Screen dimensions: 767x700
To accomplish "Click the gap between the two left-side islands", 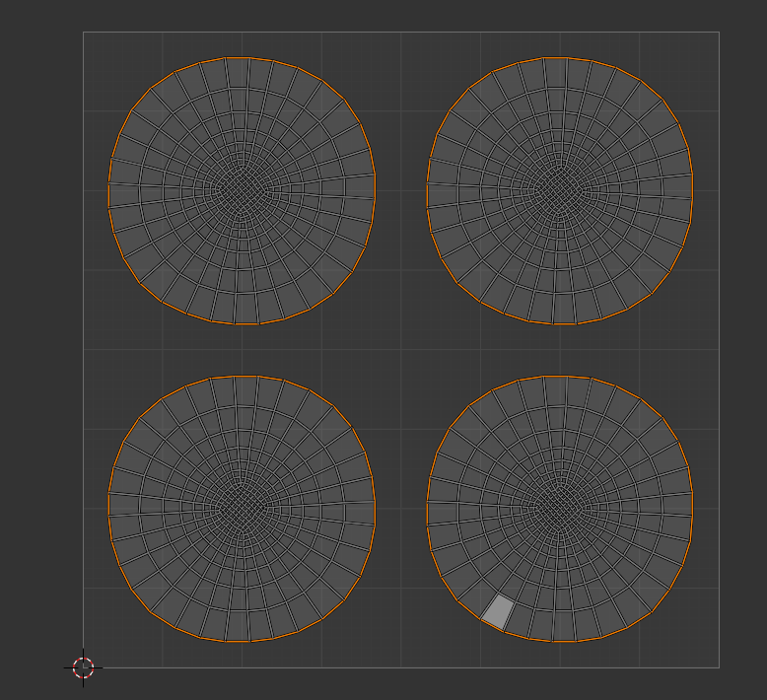I will point(243,350).
